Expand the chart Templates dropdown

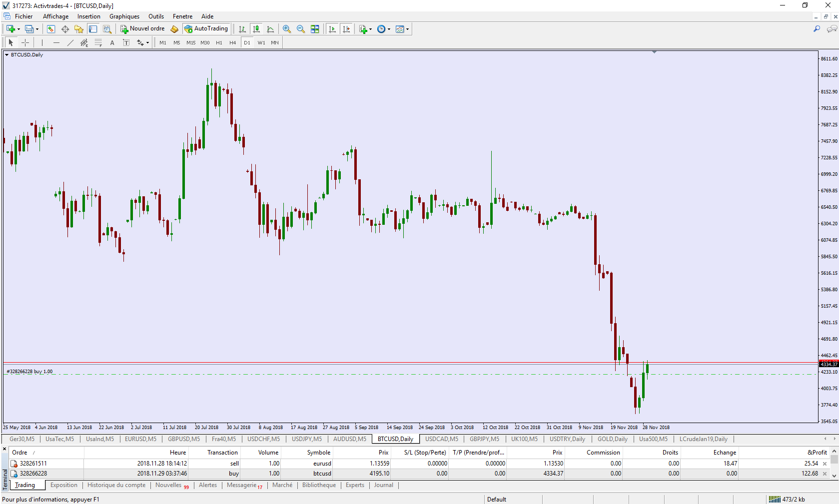coord(402,29)
